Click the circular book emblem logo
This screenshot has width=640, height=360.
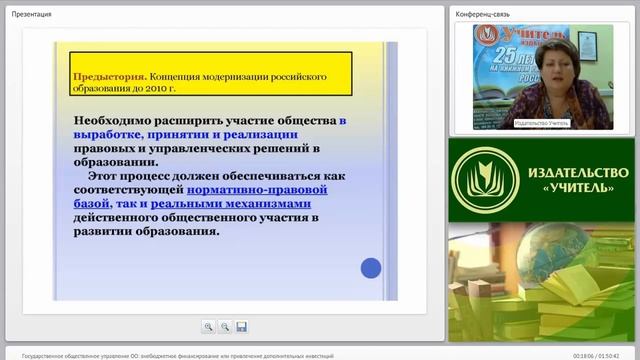tap(485, 180)
